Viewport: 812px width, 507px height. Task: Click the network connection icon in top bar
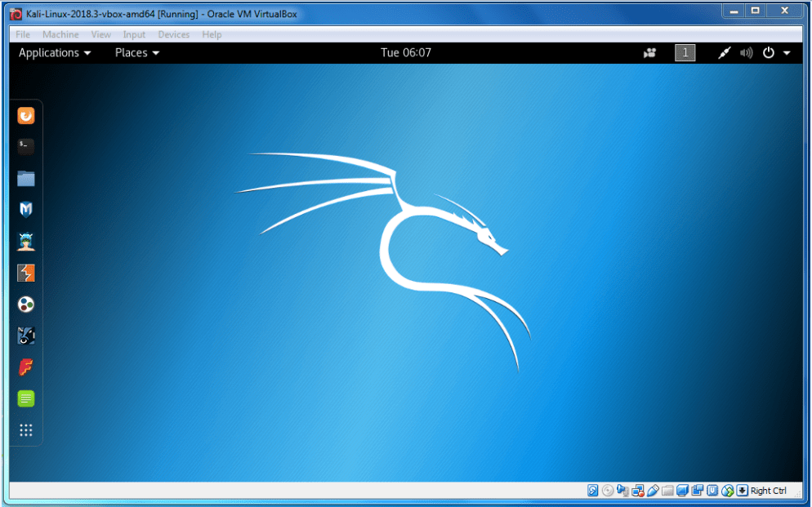click(x=724, y=53)
